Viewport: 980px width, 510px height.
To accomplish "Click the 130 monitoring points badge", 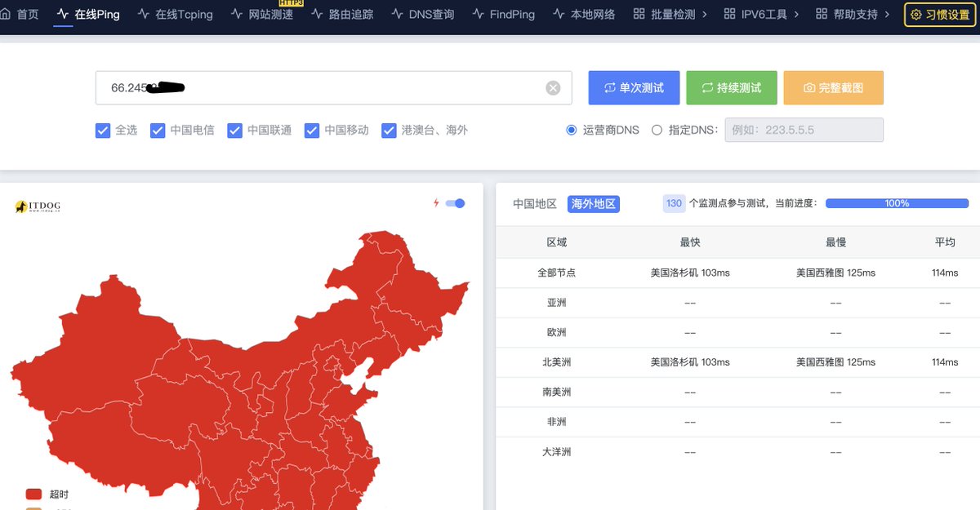I will click(x=674, y=203).
